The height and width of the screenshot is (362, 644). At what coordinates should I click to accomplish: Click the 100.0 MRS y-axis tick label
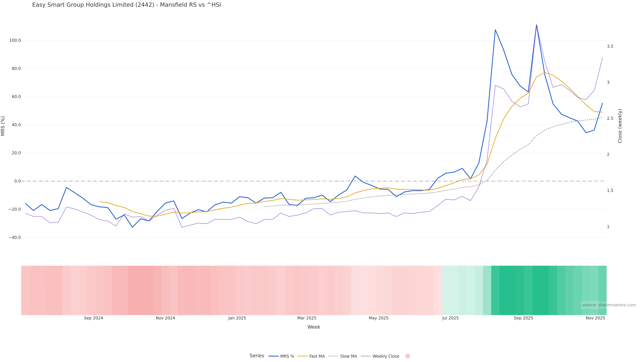(x=15, y=40)
